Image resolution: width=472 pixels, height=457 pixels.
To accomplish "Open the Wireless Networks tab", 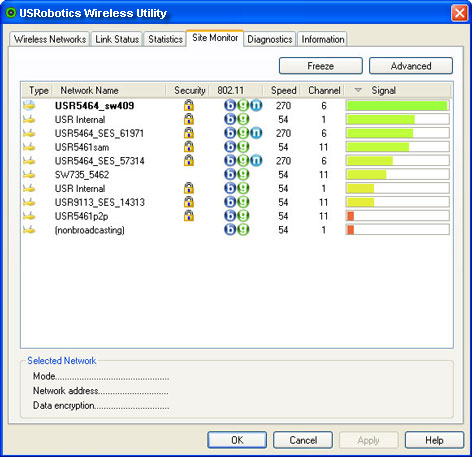I will [50, 39].
